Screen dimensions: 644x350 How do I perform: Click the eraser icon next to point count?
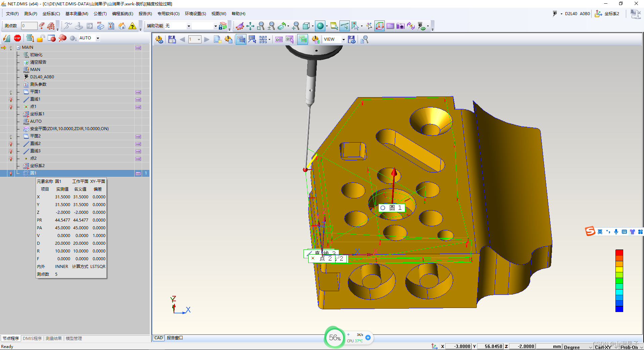coord(42,26)
